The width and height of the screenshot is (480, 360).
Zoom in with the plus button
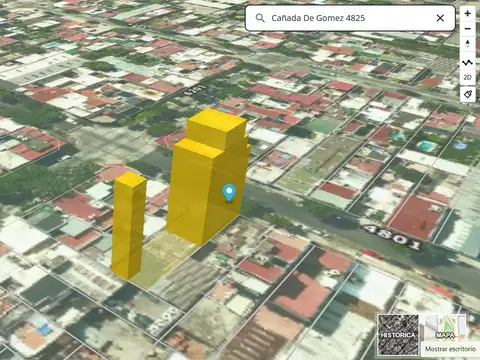click(x=467, y=14)
